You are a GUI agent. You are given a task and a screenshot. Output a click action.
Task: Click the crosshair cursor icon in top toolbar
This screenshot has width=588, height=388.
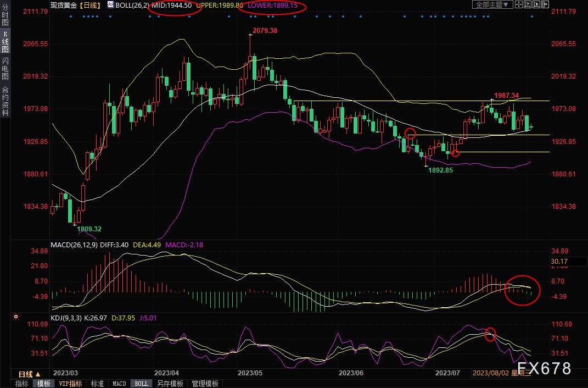pos(519,4)
